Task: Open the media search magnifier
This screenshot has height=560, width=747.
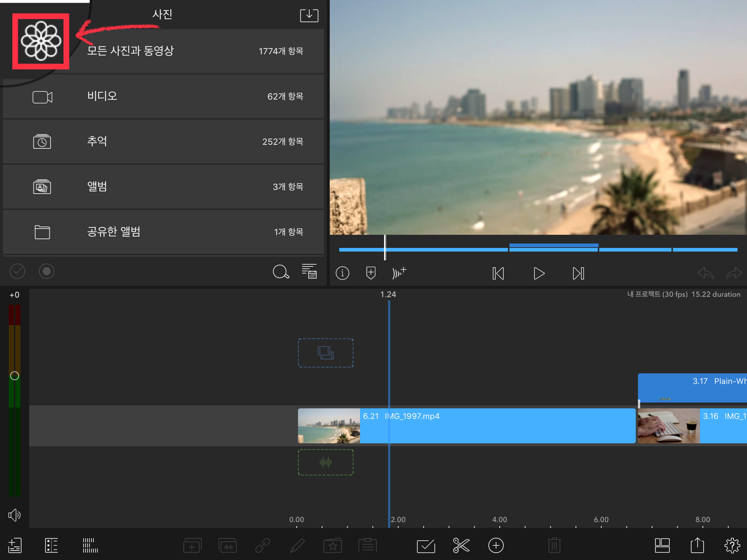Action: coord(280,272)
